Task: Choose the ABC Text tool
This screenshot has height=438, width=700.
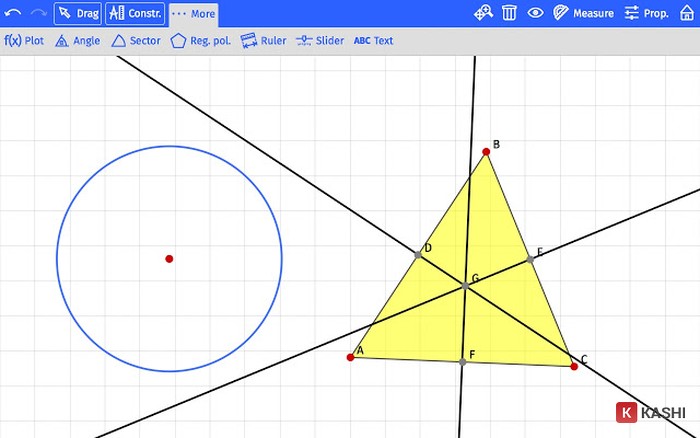Action: pyautogui.click(x=373, y=41)
